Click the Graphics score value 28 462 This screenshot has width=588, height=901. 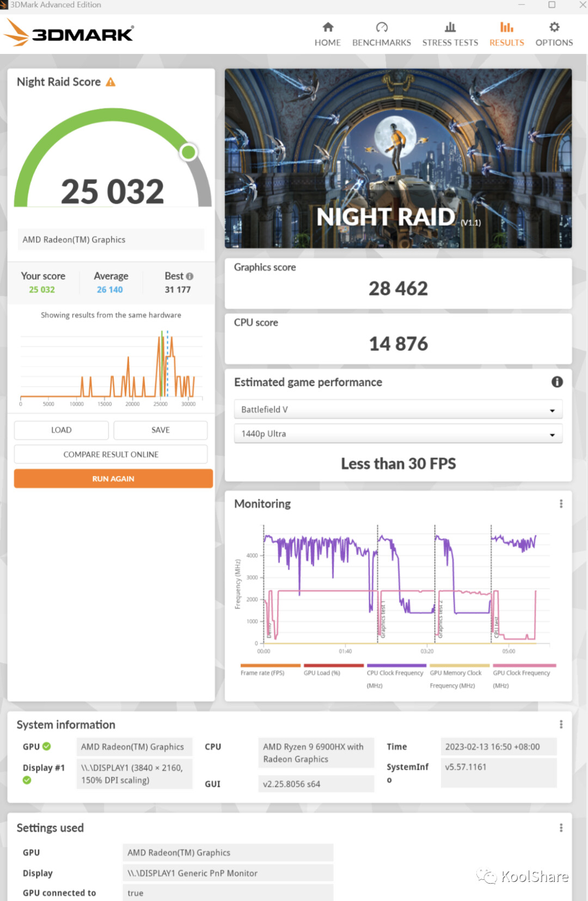point(398,289)
